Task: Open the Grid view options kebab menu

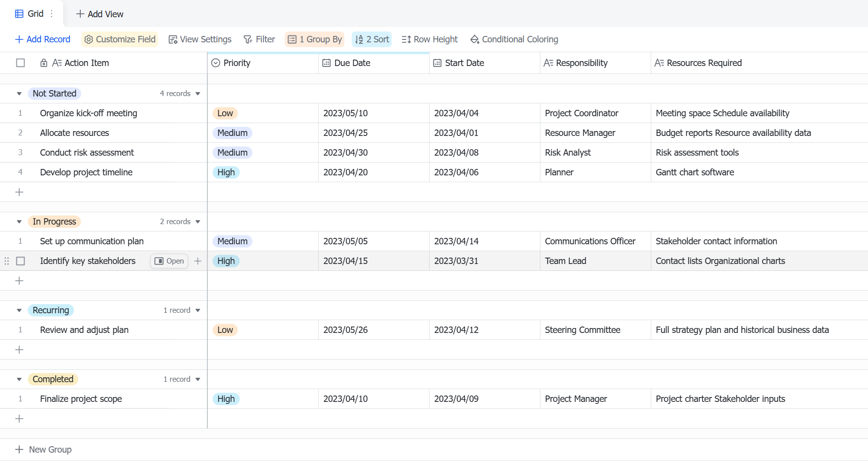Action: 52,14
